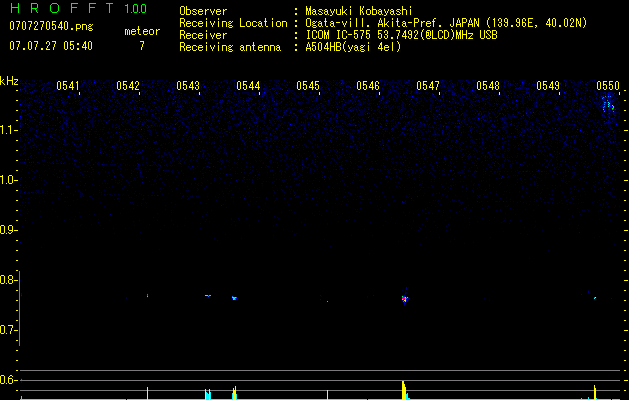
Task: Click the HROFFT 1.0.0 title text
Action: pyautogui.click(x=78, y=8)
